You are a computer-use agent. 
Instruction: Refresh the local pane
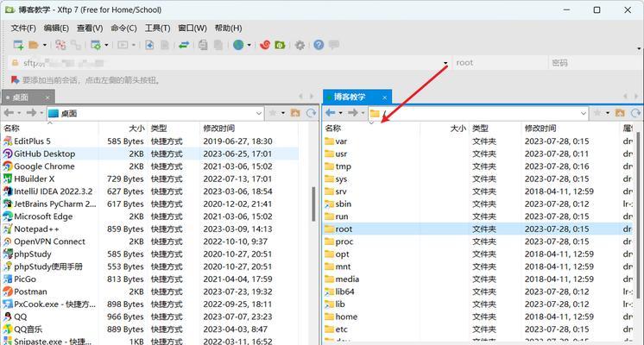311,112
